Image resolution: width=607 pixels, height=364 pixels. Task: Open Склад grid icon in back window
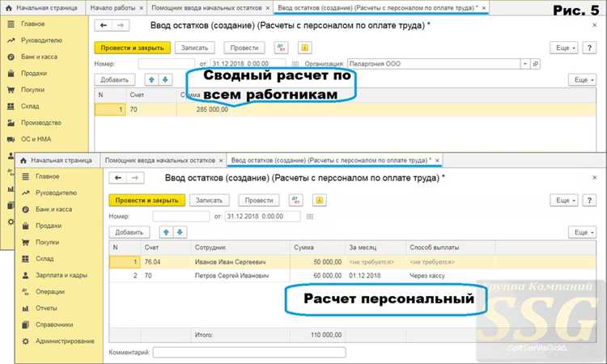point(11,106)
